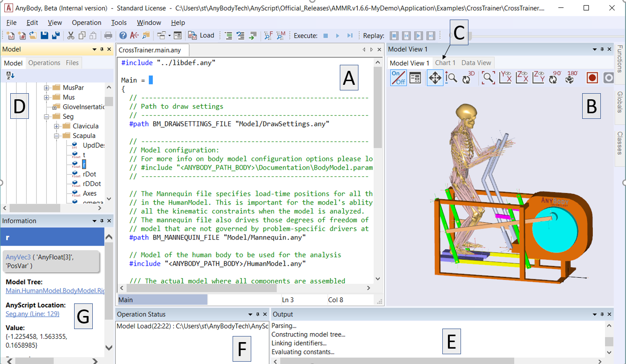Switch to the Data View tab
This screenshot has height=364, width=626.
[x=476, y=63]
